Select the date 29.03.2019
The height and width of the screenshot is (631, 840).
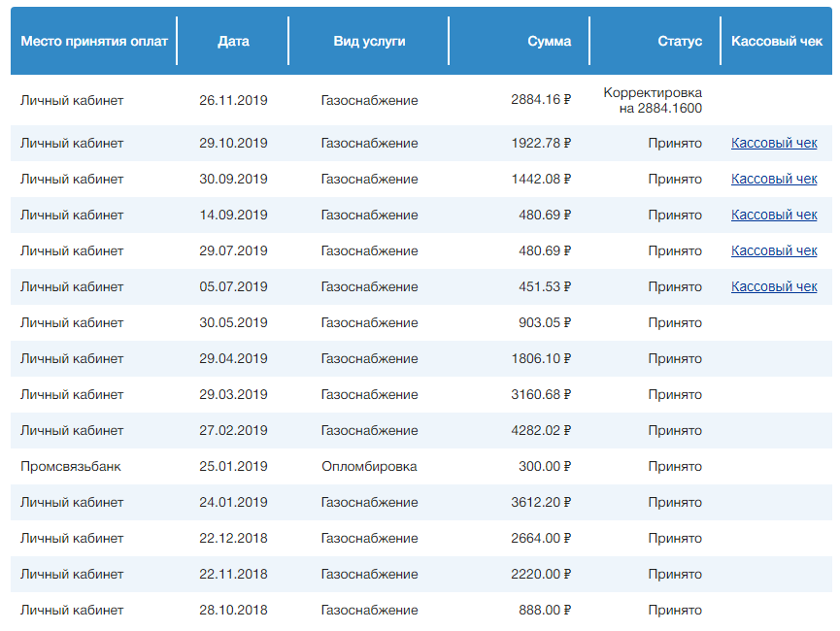pos(233,394)
